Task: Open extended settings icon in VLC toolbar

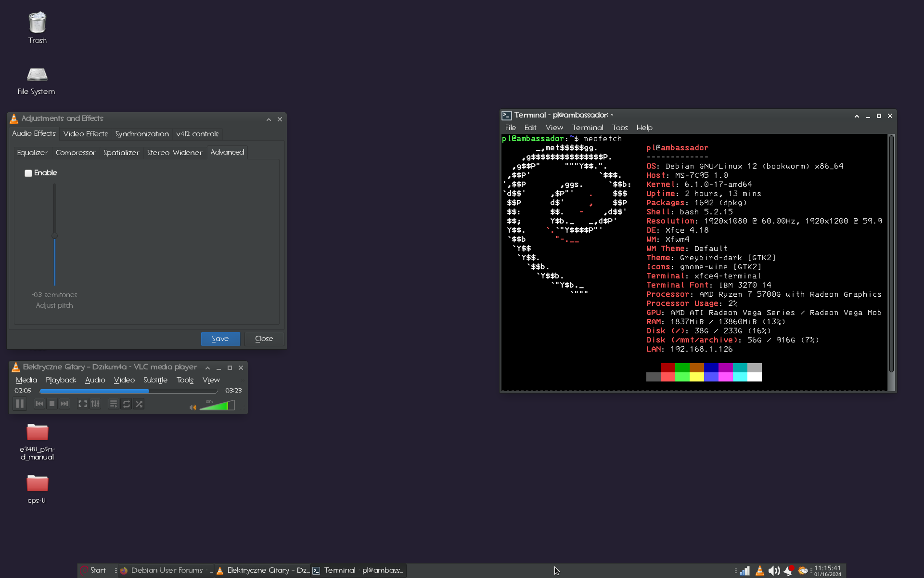Action: [95, 404]
